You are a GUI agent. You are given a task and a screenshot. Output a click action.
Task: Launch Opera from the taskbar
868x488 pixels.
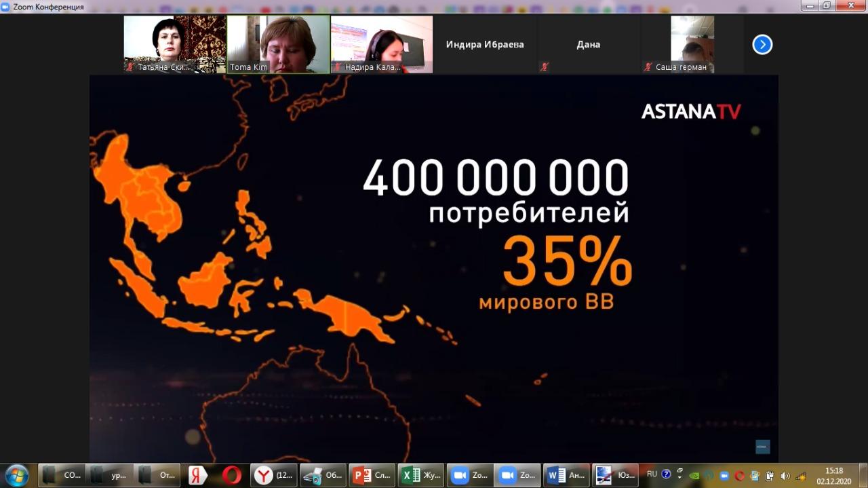pyautogui.click(x=232, y=475)
